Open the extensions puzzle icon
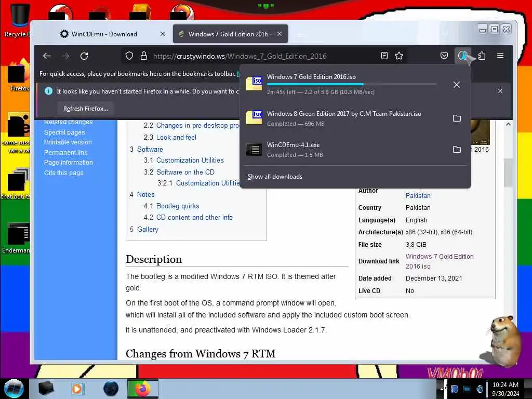The image size is (532, 399). [482, 56]
